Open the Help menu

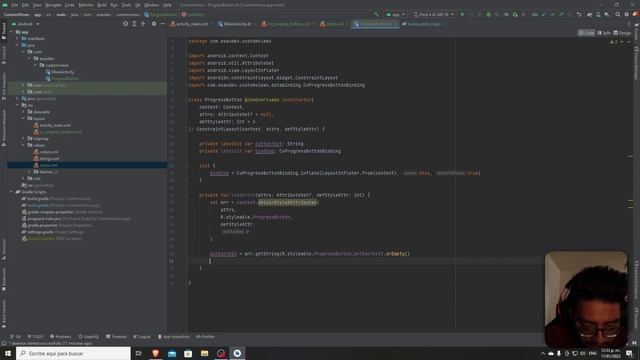[167, 5]
